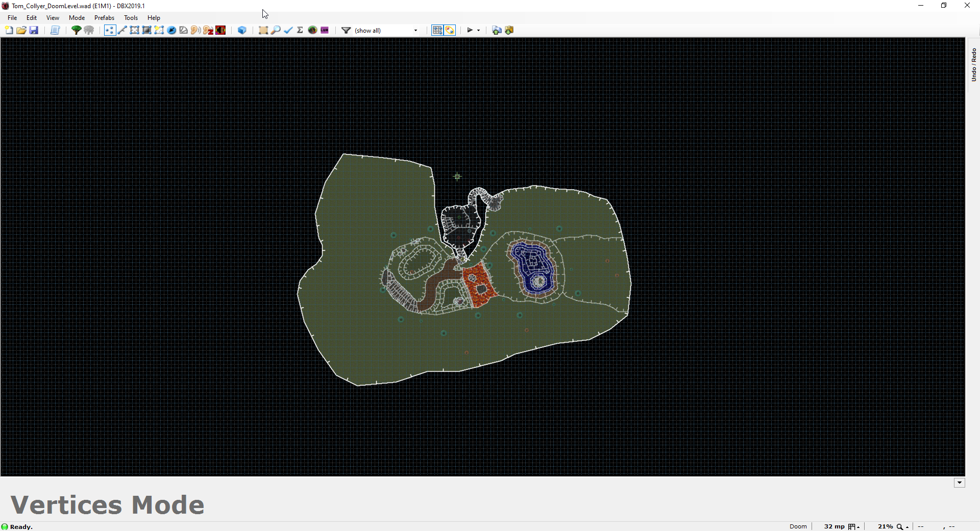Open the sigma statistics icon

click(300, 30)
